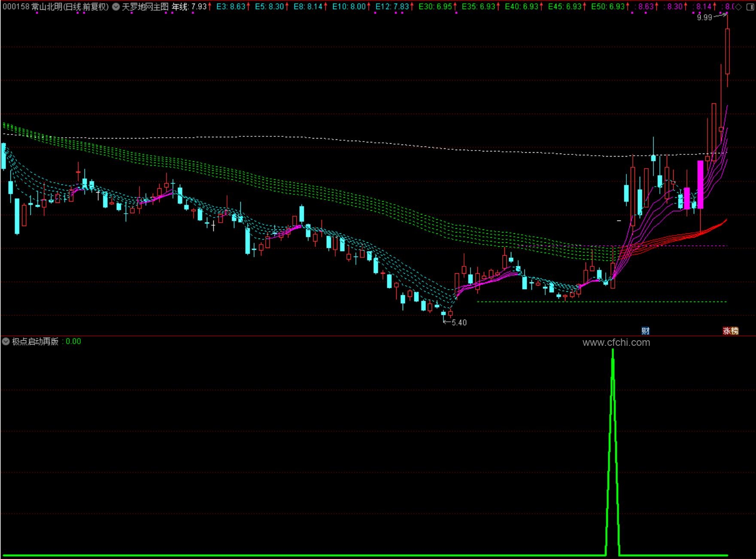
Task: Click the red 涨榜 marker
Action: pos(731,331)
